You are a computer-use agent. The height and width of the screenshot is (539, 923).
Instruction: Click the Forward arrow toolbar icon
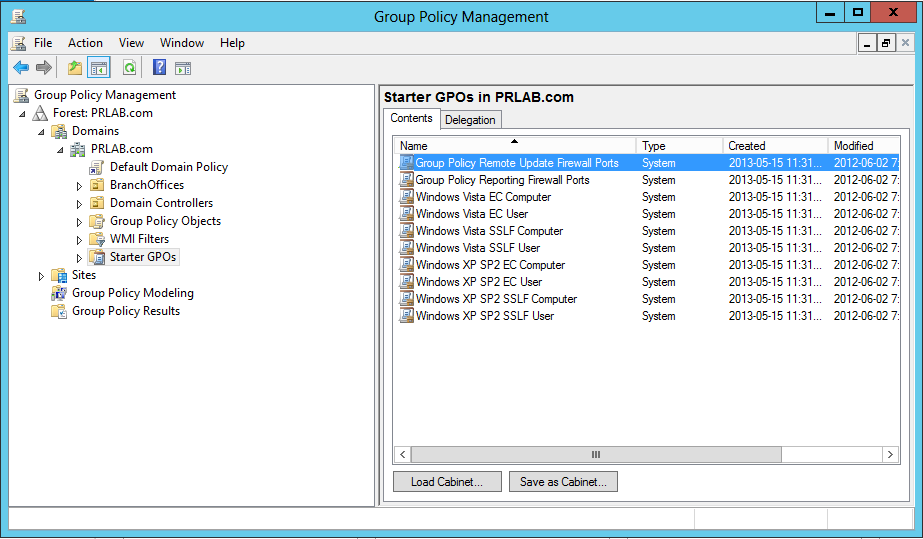point(44,68)
